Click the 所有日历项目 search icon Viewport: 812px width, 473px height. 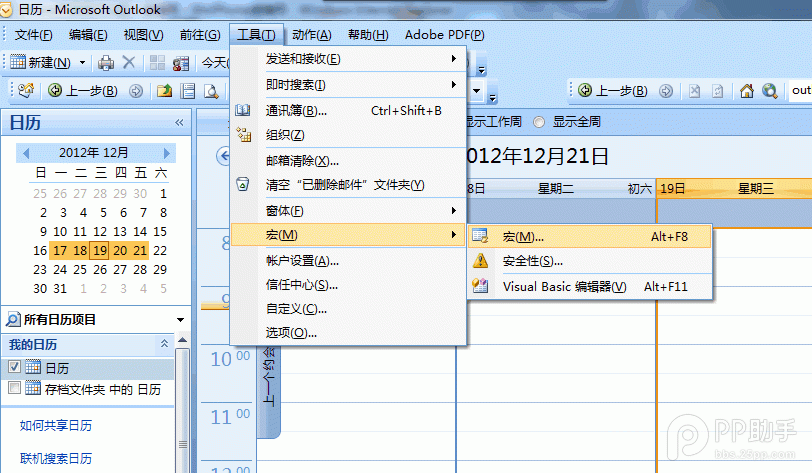click(13, 320)
